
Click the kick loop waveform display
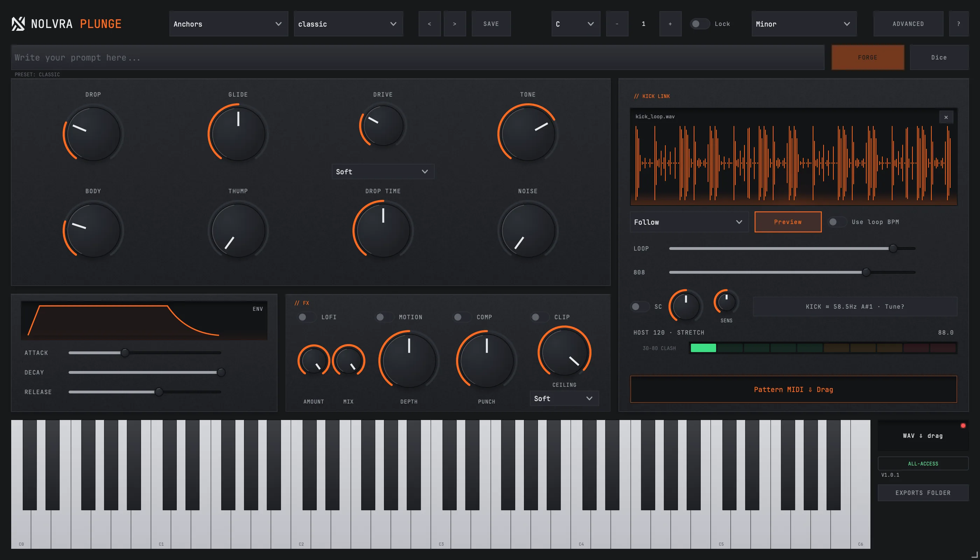click(793, 156)
